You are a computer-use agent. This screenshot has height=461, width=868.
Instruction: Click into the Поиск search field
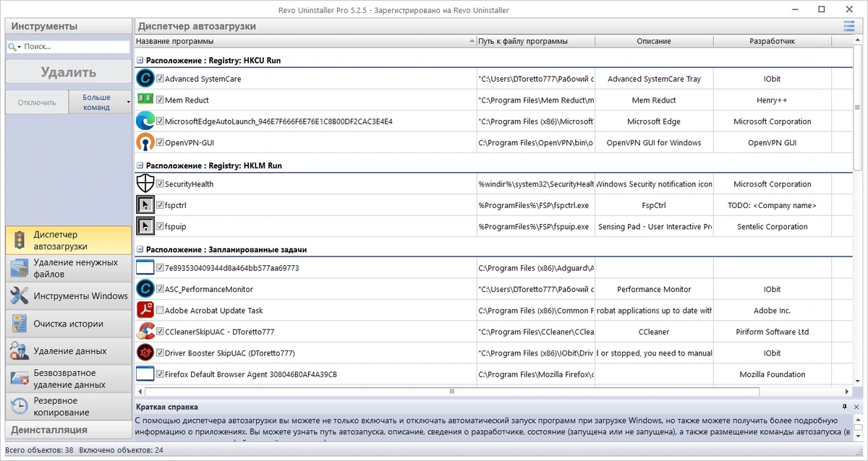tap(75, 46)
